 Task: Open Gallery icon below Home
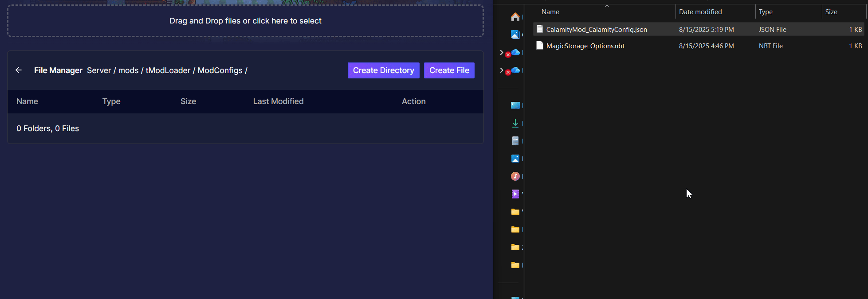point(515,35)
